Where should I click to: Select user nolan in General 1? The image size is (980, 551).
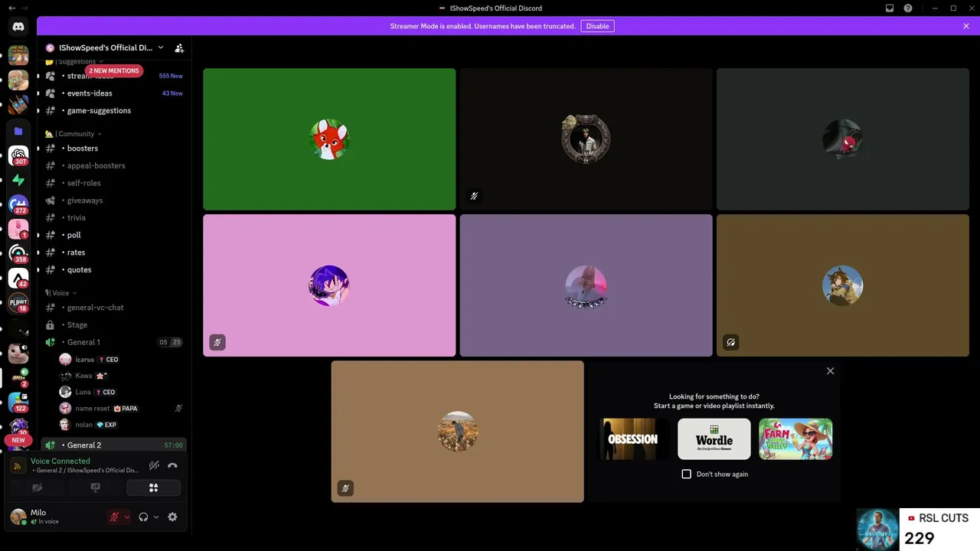point(122,425)
